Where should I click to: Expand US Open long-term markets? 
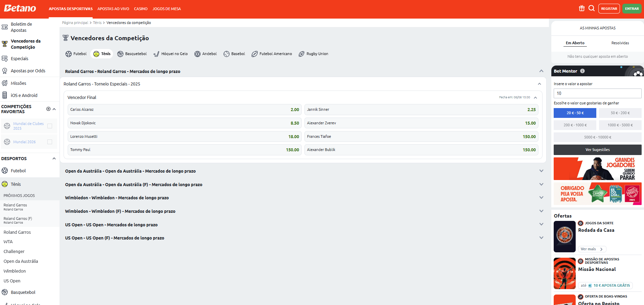click(541, 224)
